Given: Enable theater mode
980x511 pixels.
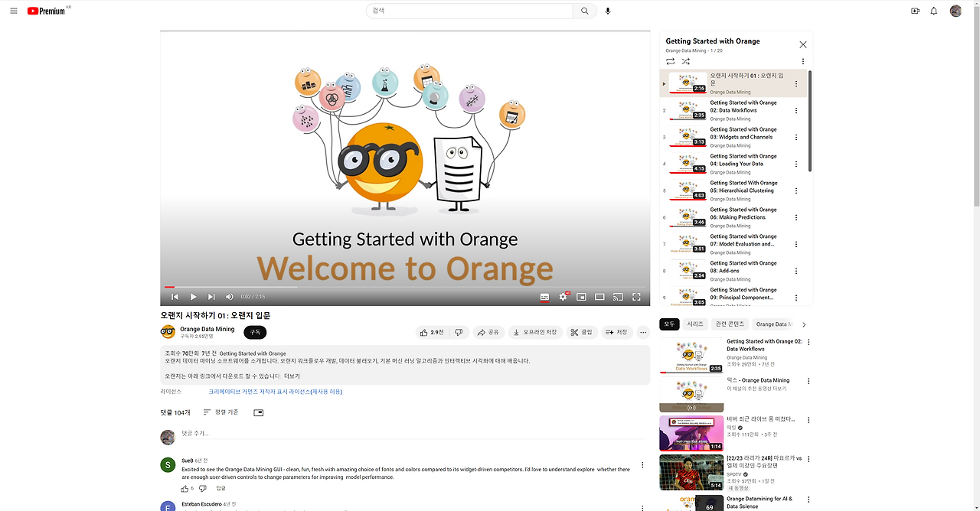Looking at the screenshot, I should (x=599, y=296).
